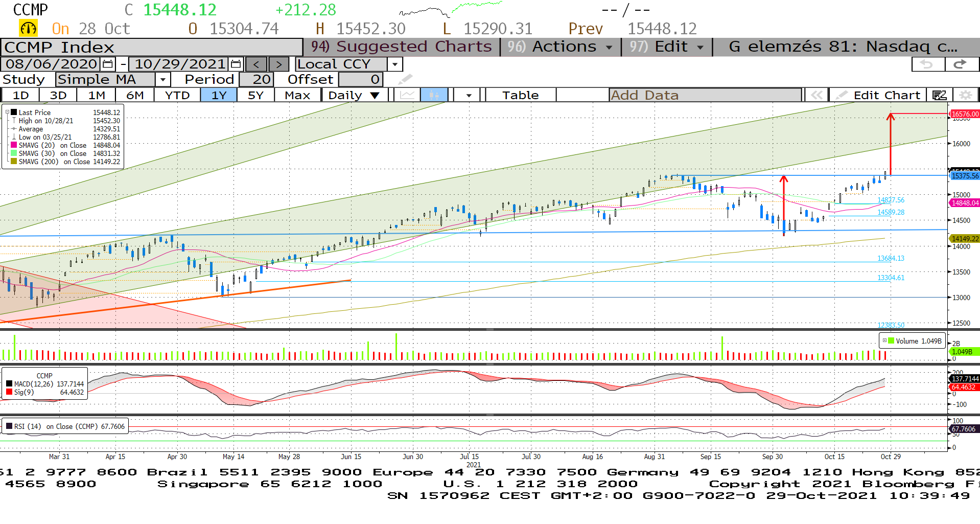980x524 pixels.
Task: Click the Average legend row
Action: pos(66,129)
